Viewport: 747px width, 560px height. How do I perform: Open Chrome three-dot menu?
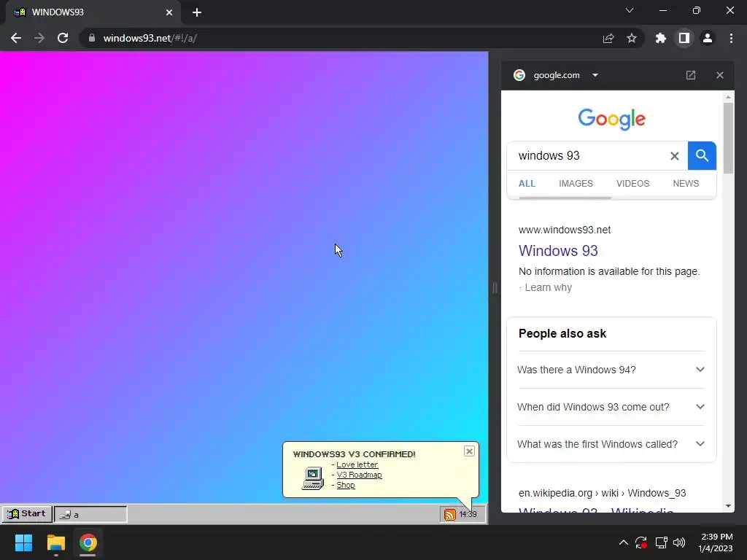coord(731,38)
